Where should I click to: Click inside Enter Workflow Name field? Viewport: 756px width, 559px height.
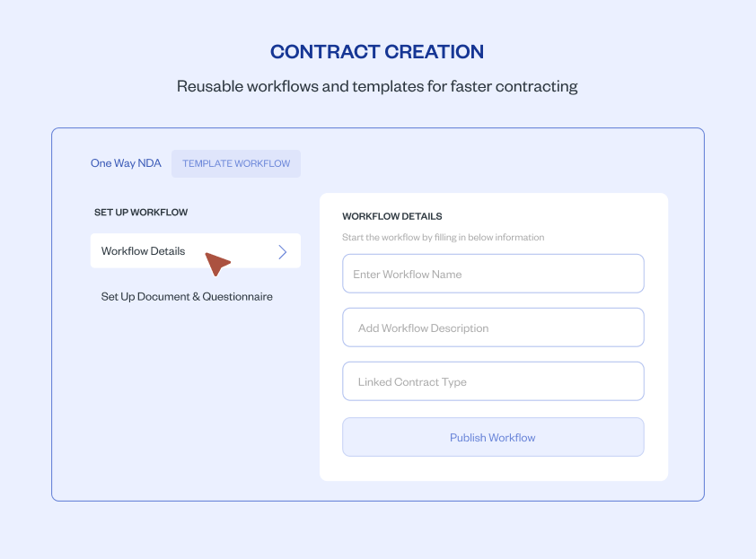[492, 274]
